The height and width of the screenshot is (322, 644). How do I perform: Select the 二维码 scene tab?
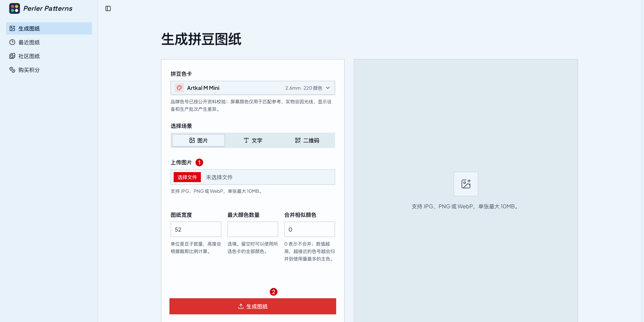pos(307,140)
